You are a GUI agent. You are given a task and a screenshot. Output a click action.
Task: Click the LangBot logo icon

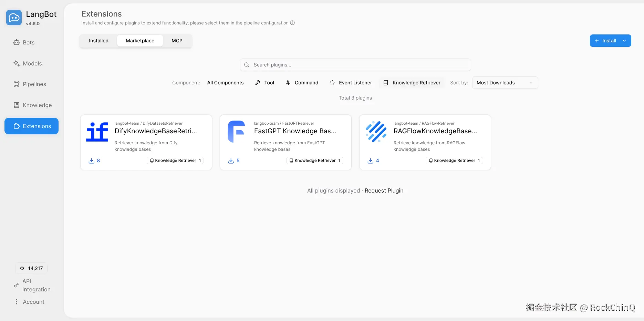point(14,18)
